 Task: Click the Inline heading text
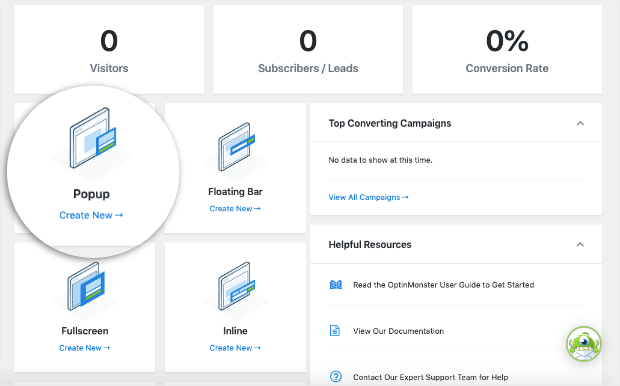pos(235,331)
